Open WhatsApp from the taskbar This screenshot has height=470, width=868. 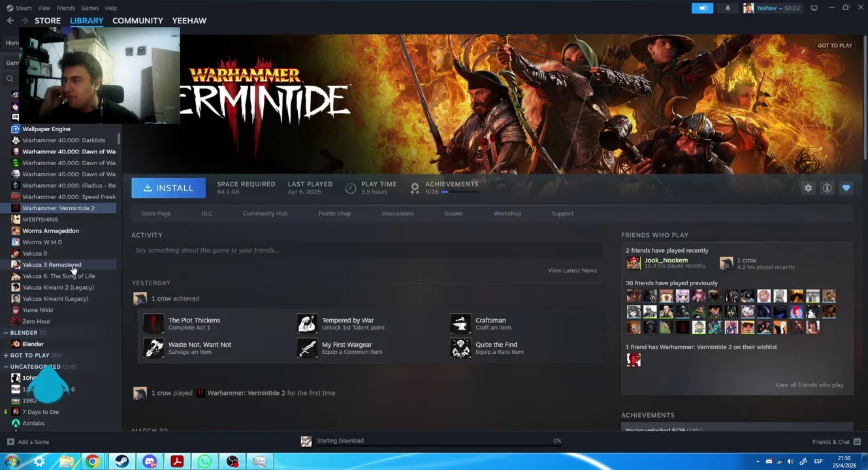click(x=204, y=462)
